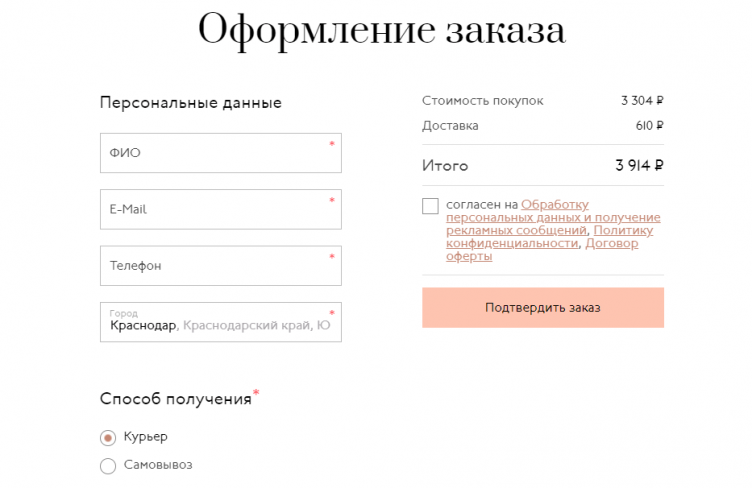Click into the Телефон phone field
The image size is (752, 488).
tap(220, 266)
